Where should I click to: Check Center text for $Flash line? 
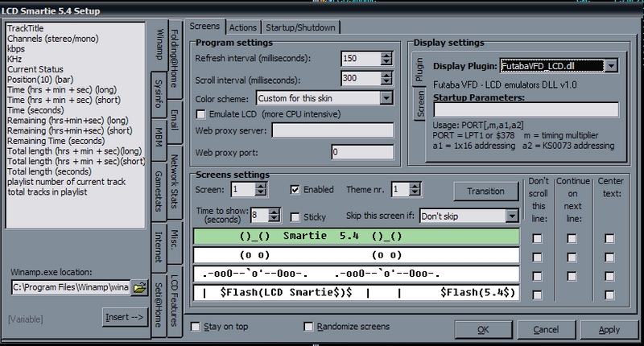pyautogui.click(x=609, y=295)
